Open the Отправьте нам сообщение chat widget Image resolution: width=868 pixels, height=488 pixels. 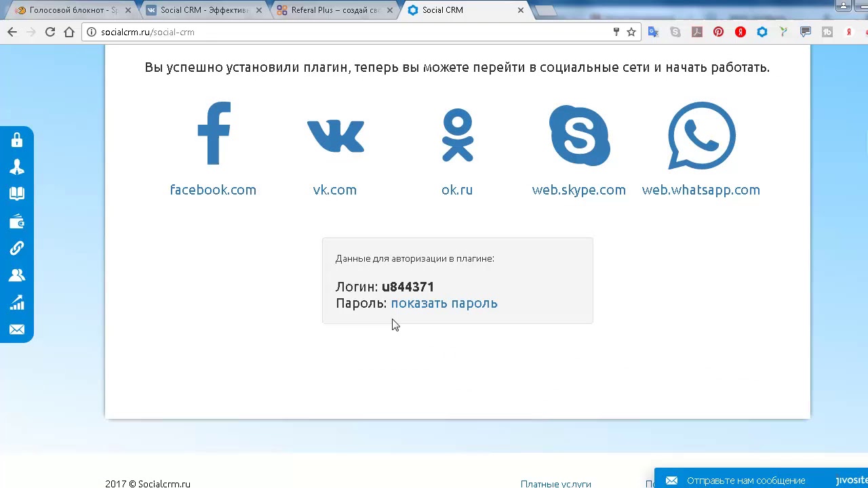(x=761, y=479)
